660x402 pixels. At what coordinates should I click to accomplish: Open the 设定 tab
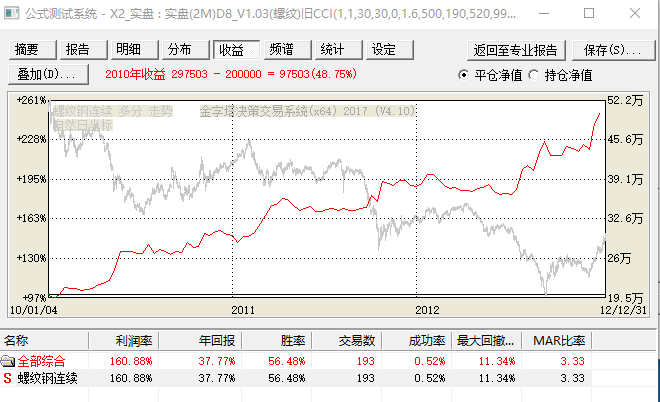pos(389,50)
